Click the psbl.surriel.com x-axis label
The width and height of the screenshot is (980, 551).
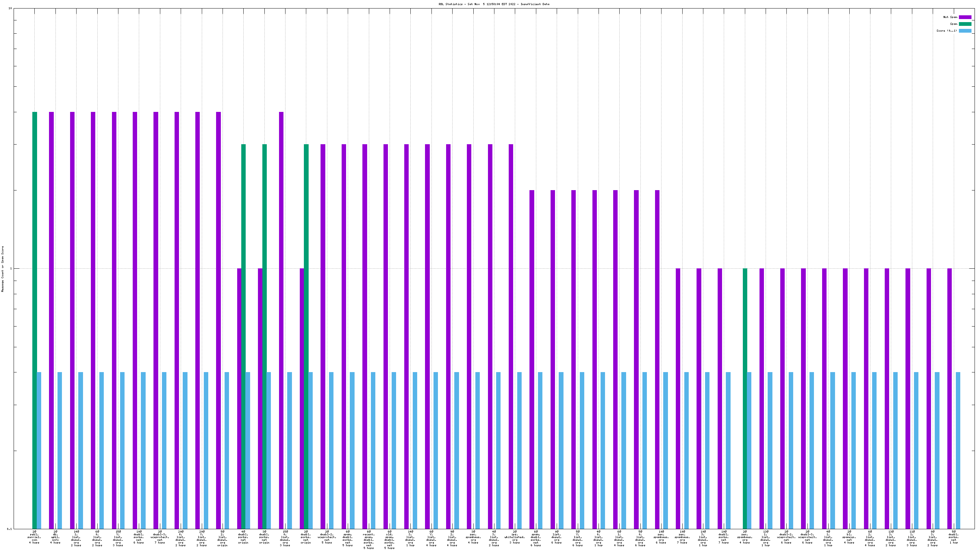34,537
